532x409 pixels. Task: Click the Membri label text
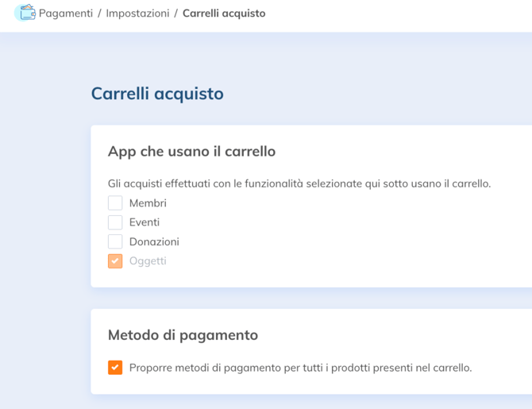point(148,203)
